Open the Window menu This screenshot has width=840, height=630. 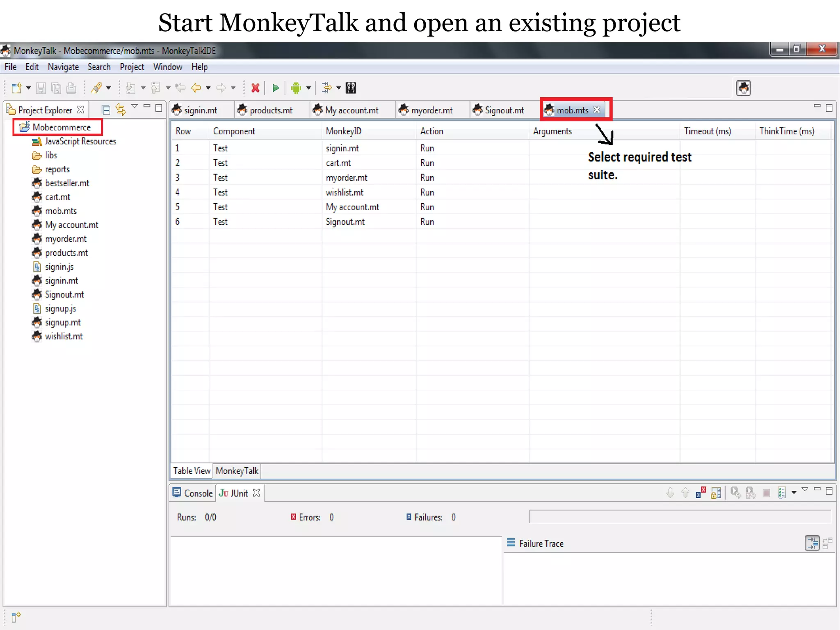tap(168, 67)
